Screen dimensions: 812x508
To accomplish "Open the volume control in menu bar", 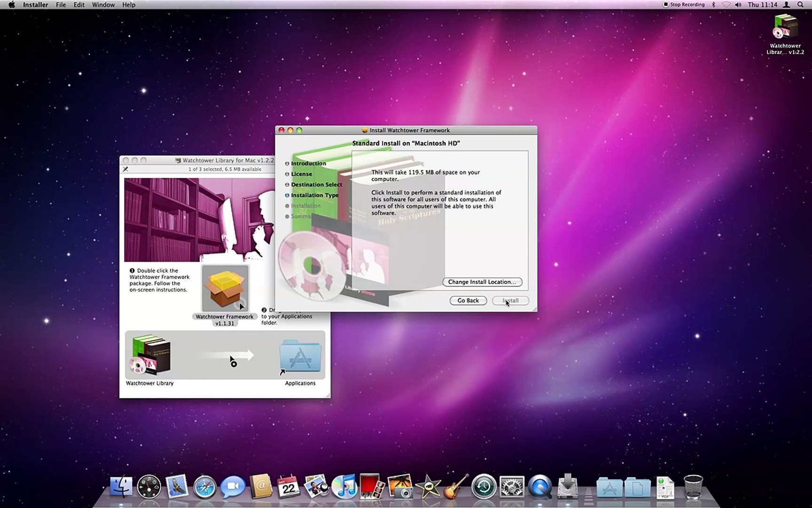I will [738, 5].
